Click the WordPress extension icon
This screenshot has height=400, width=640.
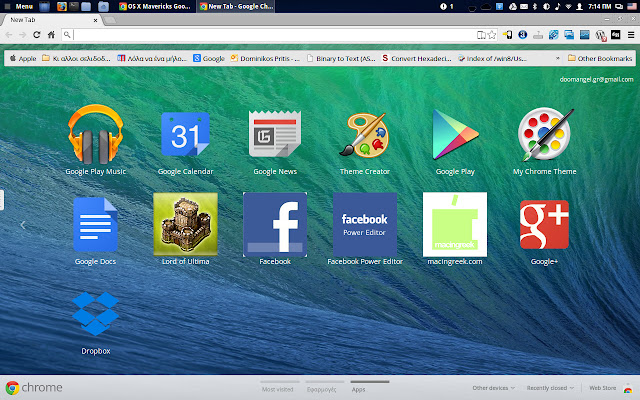(600, 35)
